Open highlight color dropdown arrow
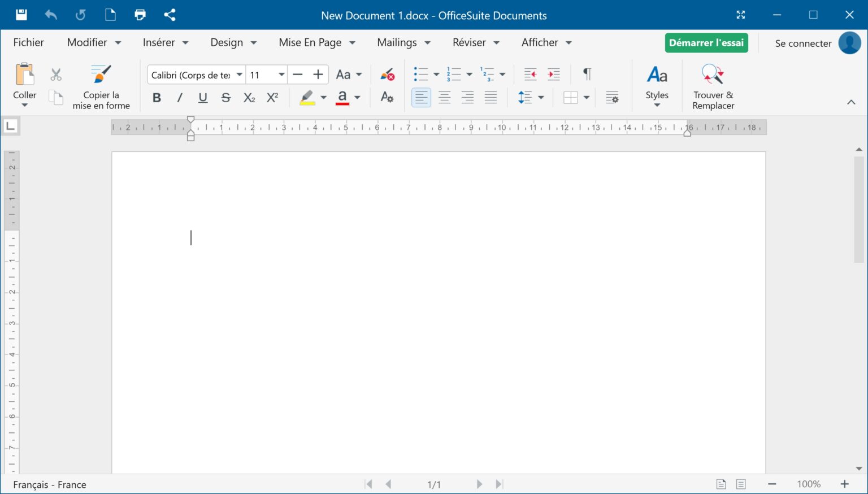The width and height of the screenshot is (868, 494). tap(324, 98)
